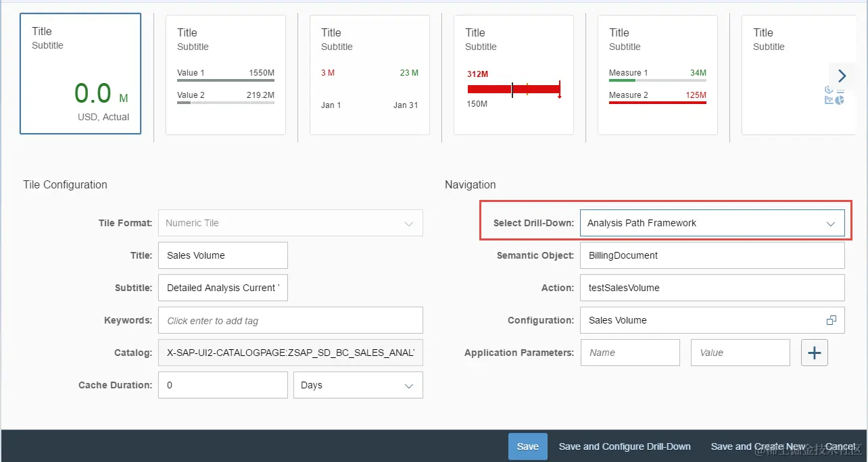Click the Subtitle field with Detailed Analysis Current
Screen dimensions: 868x462
(x=223, y=288)
